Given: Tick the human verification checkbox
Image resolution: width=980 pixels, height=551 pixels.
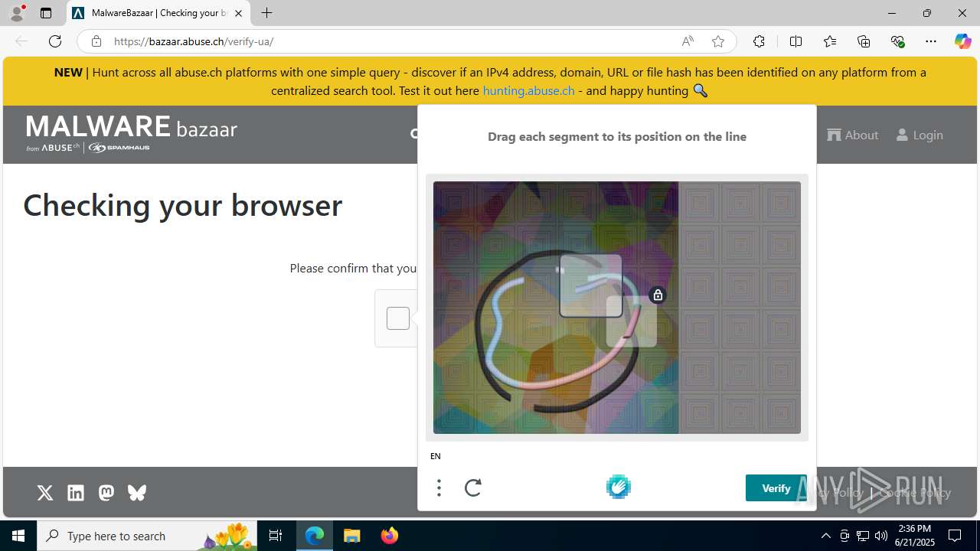Looking at the screenshot, I should pos(398,318).
